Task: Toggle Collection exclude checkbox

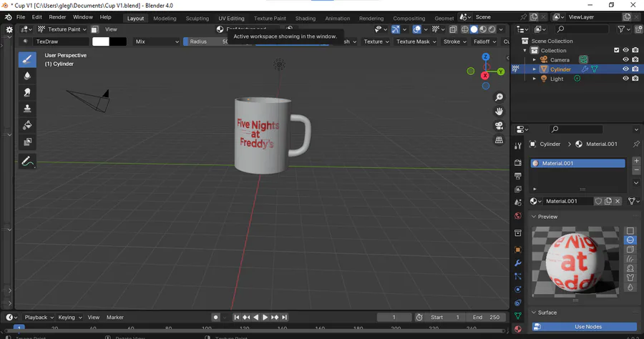Action: coord(616,50)
